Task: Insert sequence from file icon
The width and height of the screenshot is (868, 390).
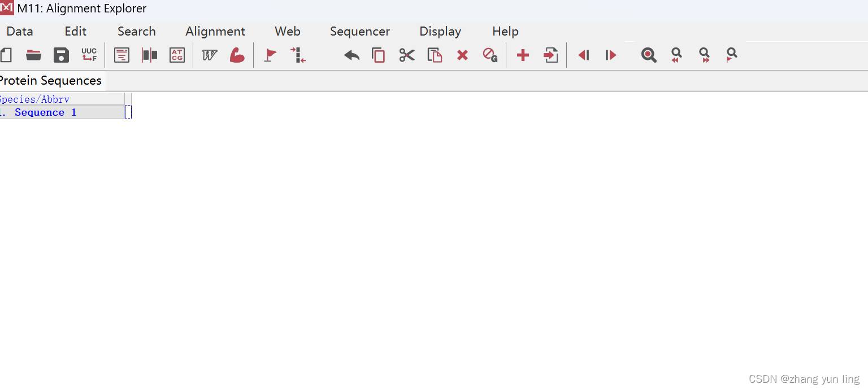Action: [x=551, y=55]
